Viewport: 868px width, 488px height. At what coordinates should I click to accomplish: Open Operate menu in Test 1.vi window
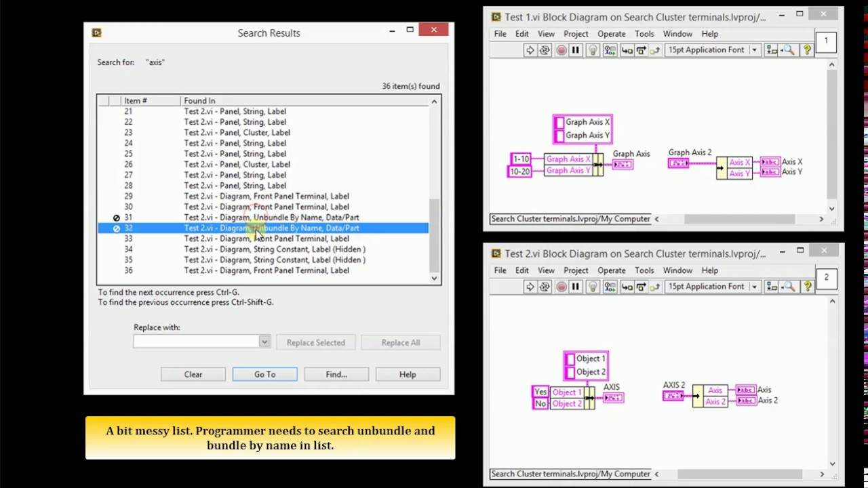[x=612, y=34]
